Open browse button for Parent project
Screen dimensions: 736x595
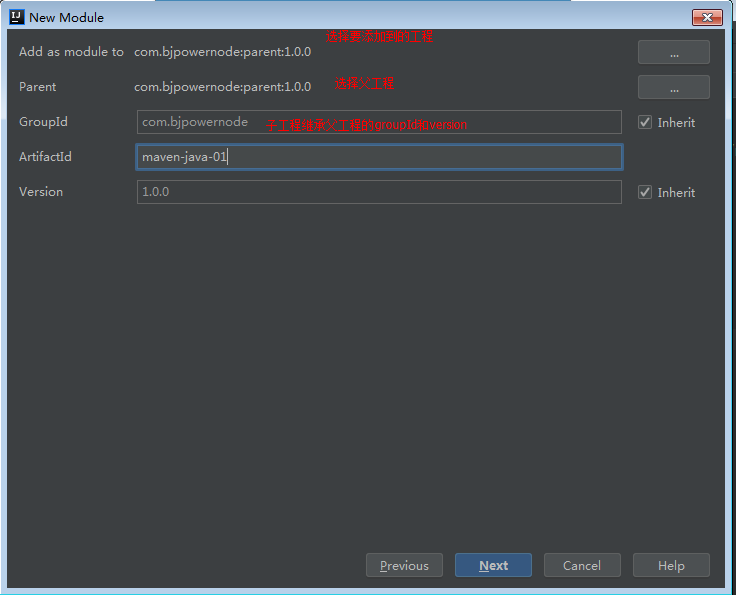point(674,87)
